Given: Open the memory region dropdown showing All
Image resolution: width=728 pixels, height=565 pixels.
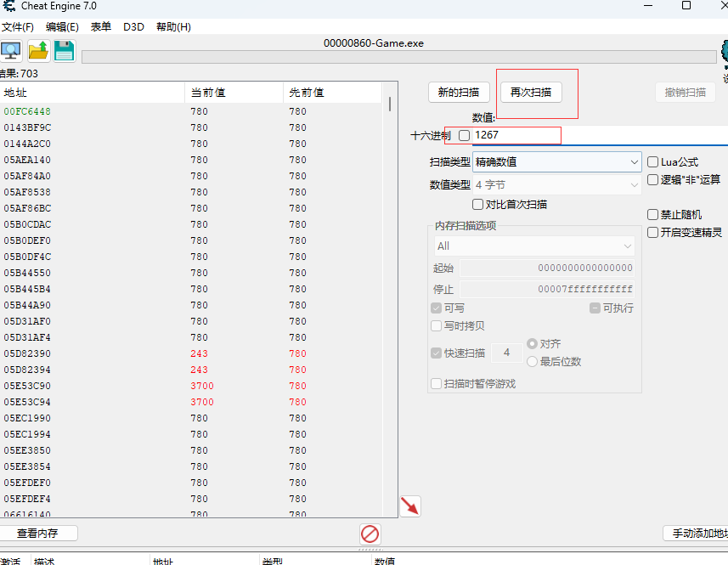Looking at the screenshot, I should click(534, 246).
